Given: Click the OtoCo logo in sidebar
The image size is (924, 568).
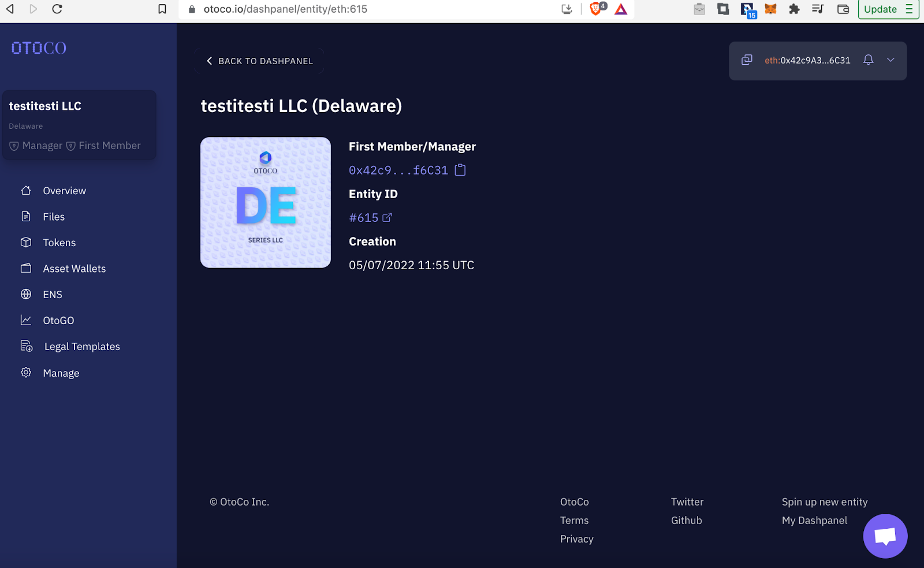Looking at the screenshot, I should (x=39, y=48).
